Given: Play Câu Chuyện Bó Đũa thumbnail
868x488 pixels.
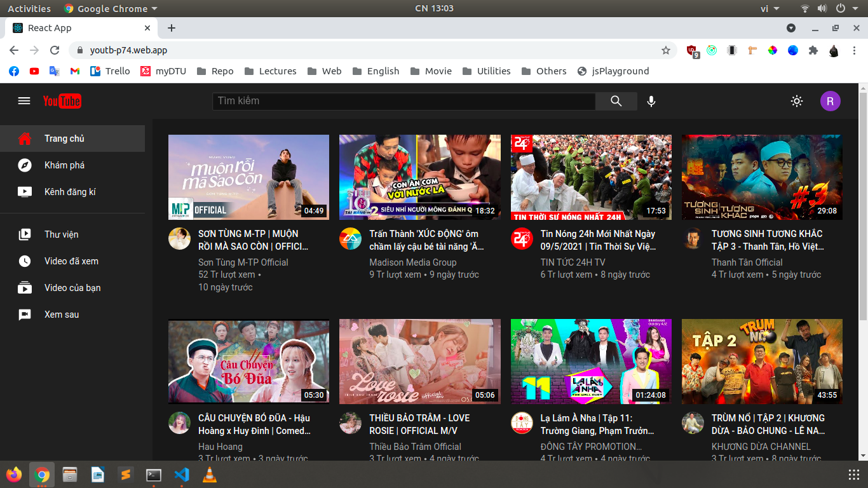Looking at the screenshot, I should coord(248,362).
